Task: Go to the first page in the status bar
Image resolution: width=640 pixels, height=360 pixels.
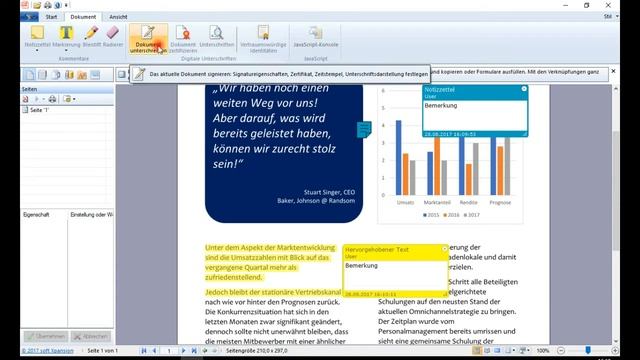Action: tap(144, 351)
